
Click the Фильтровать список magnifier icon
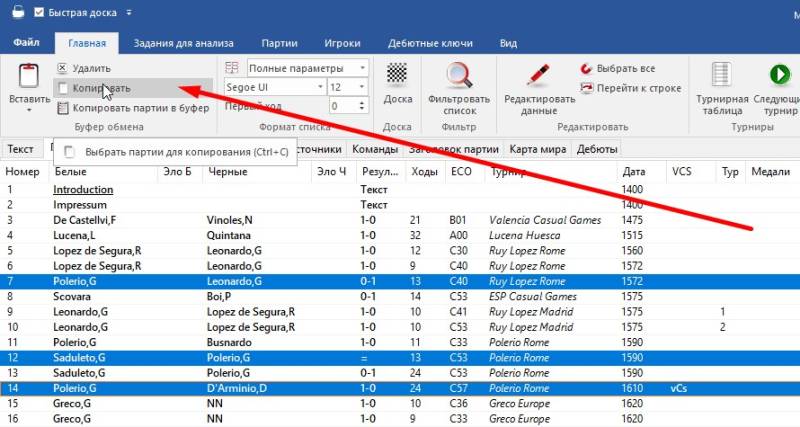(459, 75)
